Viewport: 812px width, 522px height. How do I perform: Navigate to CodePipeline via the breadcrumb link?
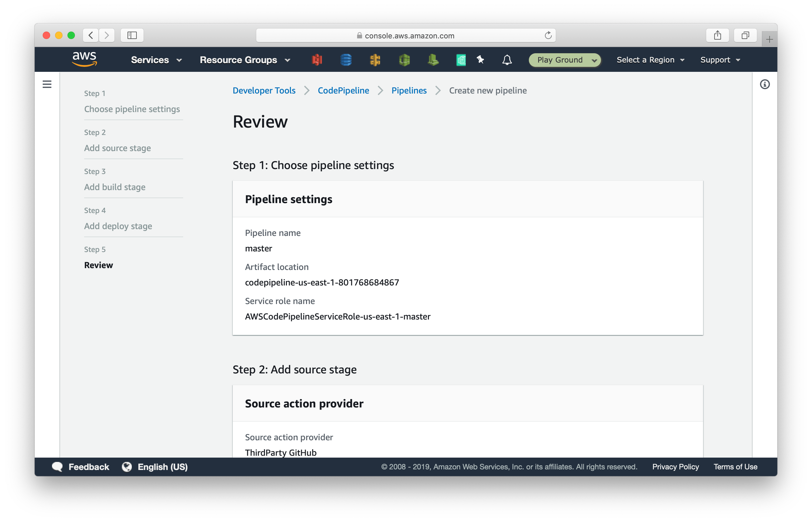(x=343, y=90)
